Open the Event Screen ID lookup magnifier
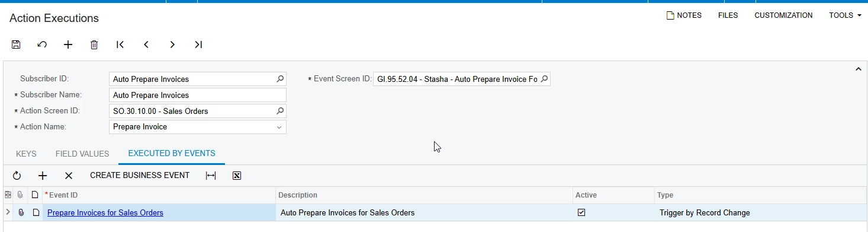 coord(544,78)
